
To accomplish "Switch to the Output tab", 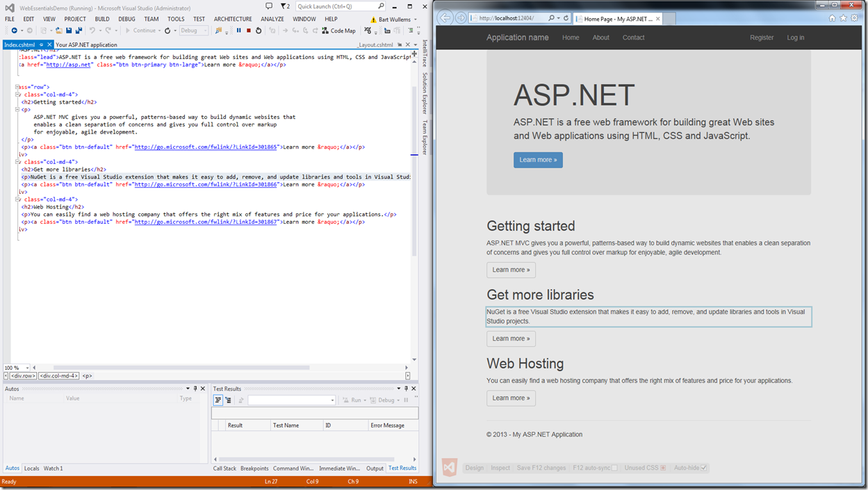I will coord(375,468).
